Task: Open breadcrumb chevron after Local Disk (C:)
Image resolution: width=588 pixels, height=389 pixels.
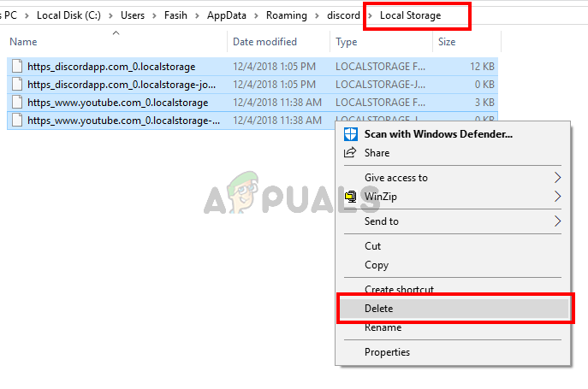Action: coord(110,15)
